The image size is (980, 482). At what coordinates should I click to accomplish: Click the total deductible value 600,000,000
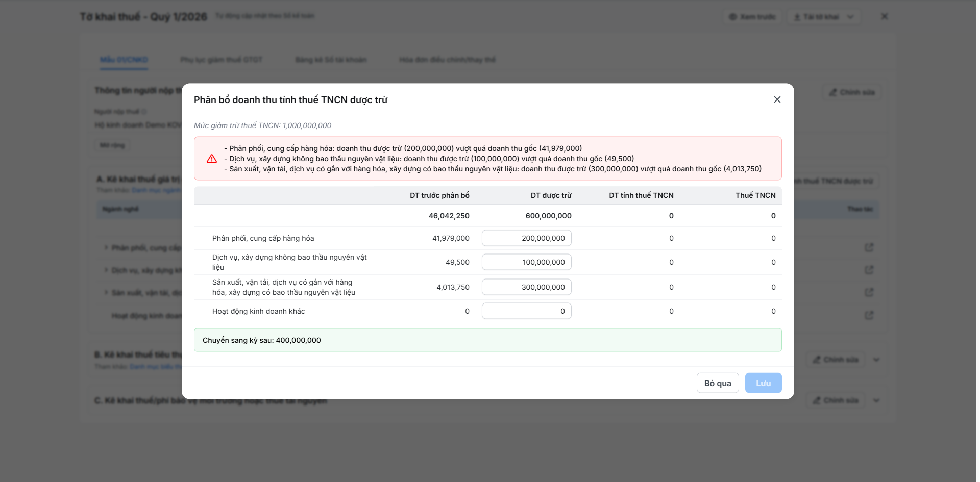point(548,216)
